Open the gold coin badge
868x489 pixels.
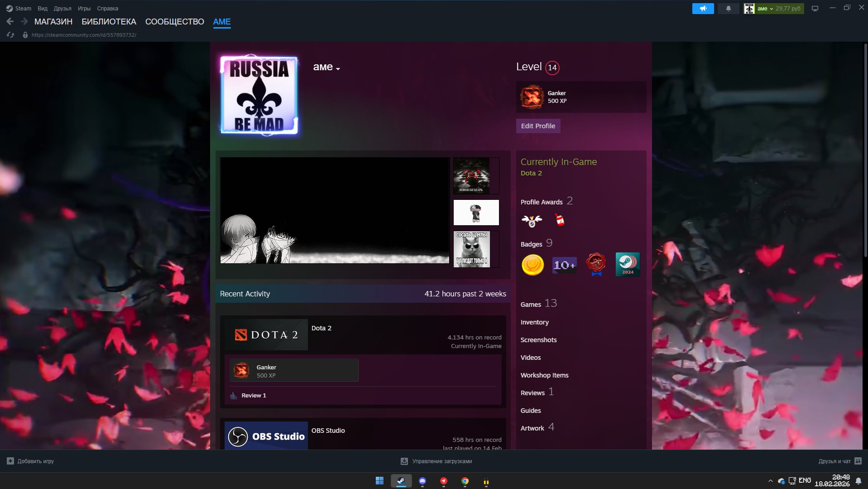click(x=532, y=265)
